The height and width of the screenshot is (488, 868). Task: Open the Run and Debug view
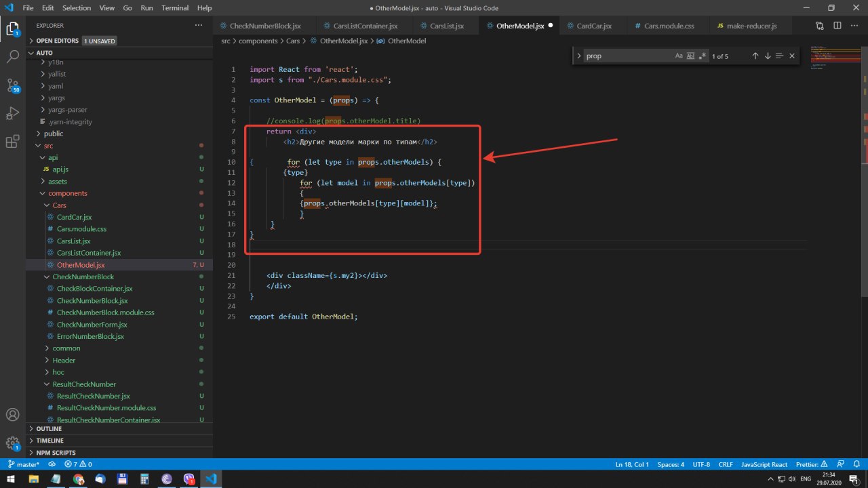click(x=12, y=113)
